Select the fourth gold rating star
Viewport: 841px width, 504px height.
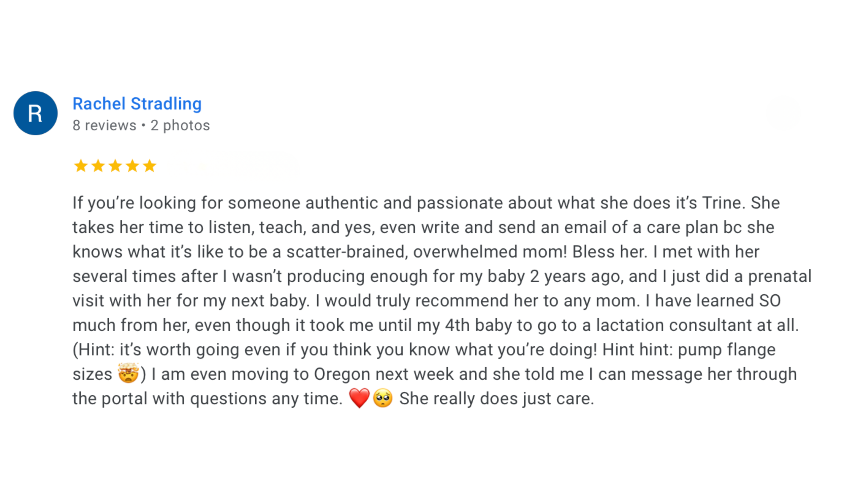(x=132, y=166)
